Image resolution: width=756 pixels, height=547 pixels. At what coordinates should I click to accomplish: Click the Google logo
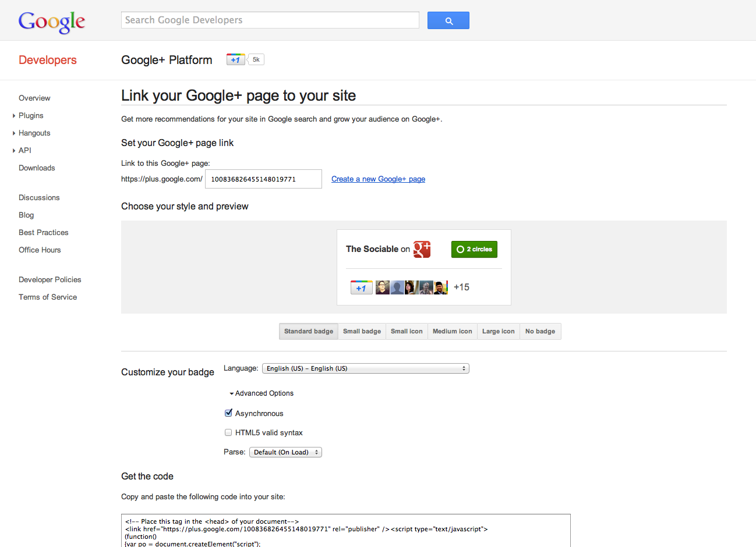51,22
